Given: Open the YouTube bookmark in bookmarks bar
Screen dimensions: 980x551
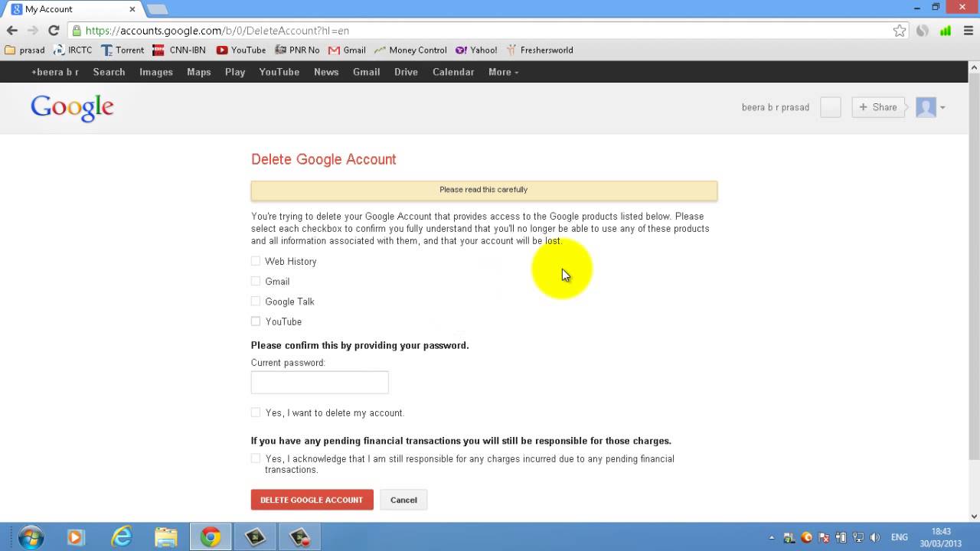Looking at the screenshot, I should 240,51.
